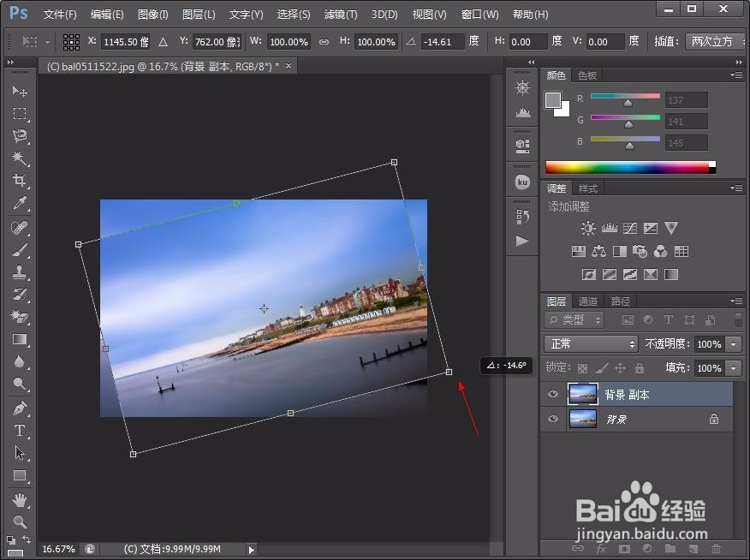Hide the 背景 layer
The width and height of the screenshot is (750, 560).
click(553, 419)
